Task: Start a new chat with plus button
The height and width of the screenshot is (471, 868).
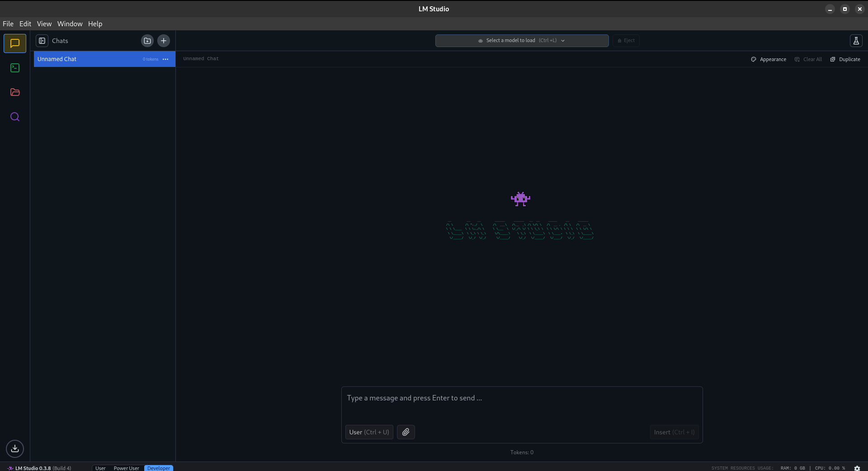Action: pos(164,41)
